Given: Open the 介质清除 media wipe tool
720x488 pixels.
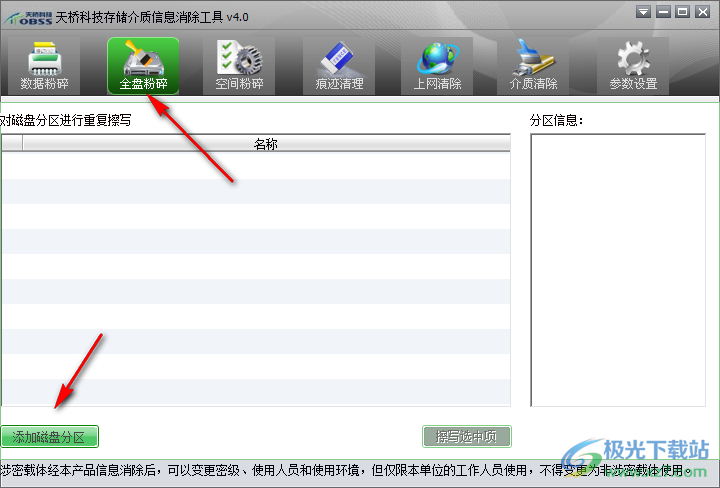Looking at the screenshot, I should point(535,66).
